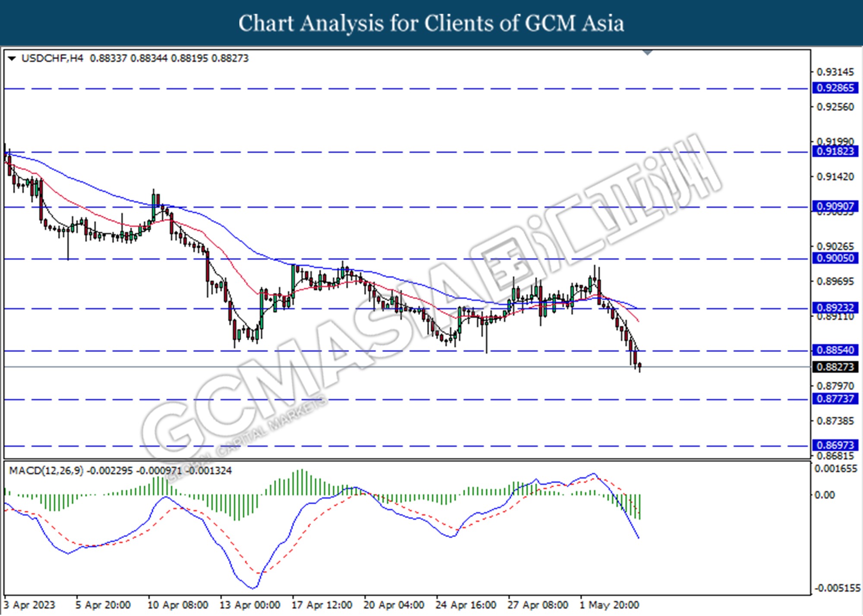Click the 3 Apr 2023 date label
Screen dimensions: 863x616
click(29, 605)
